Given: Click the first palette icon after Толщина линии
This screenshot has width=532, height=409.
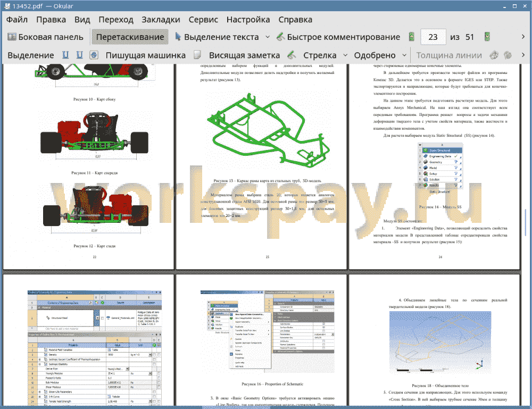Looking at the screenshot, I should pos(494,55).
